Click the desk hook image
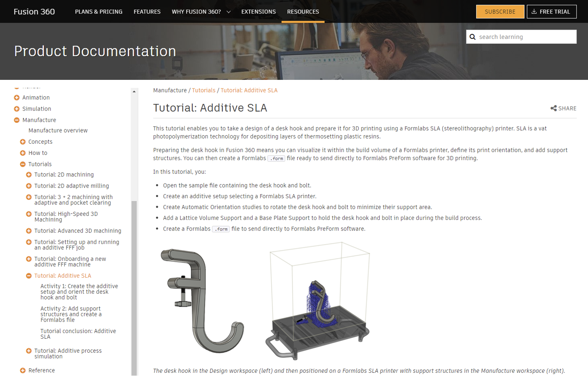The height and width of the screenshot is (376, 588). coord(202,301)
